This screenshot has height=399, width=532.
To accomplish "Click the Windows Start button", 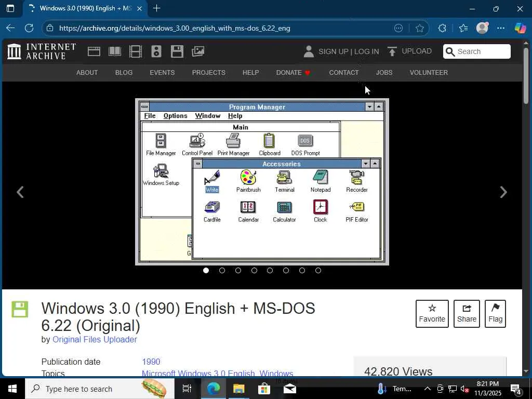I will tap(12, 389).
